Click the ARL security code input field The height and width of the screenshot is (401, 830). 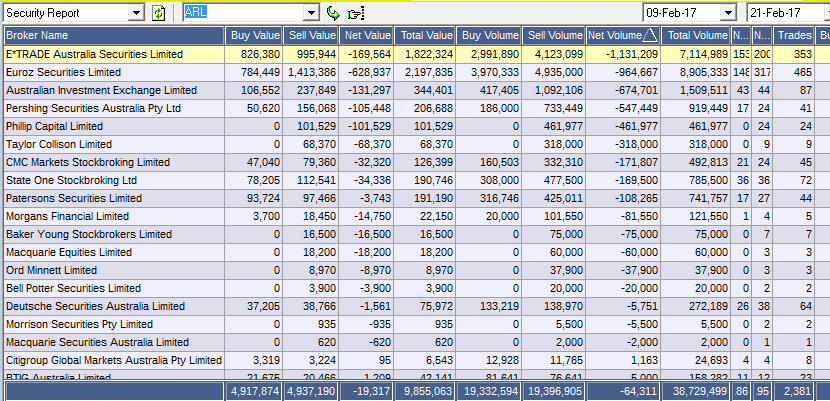pyautogui.click(x=244, y=13)
